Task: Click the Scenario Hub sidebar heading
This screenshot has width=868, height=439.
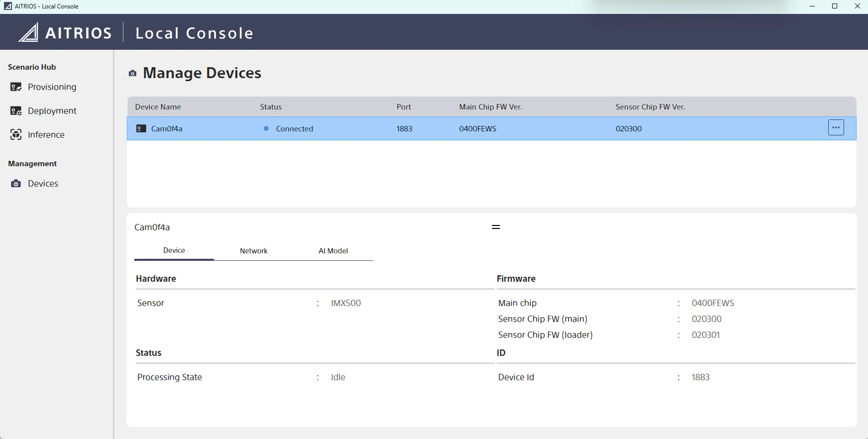Action: 32,67
